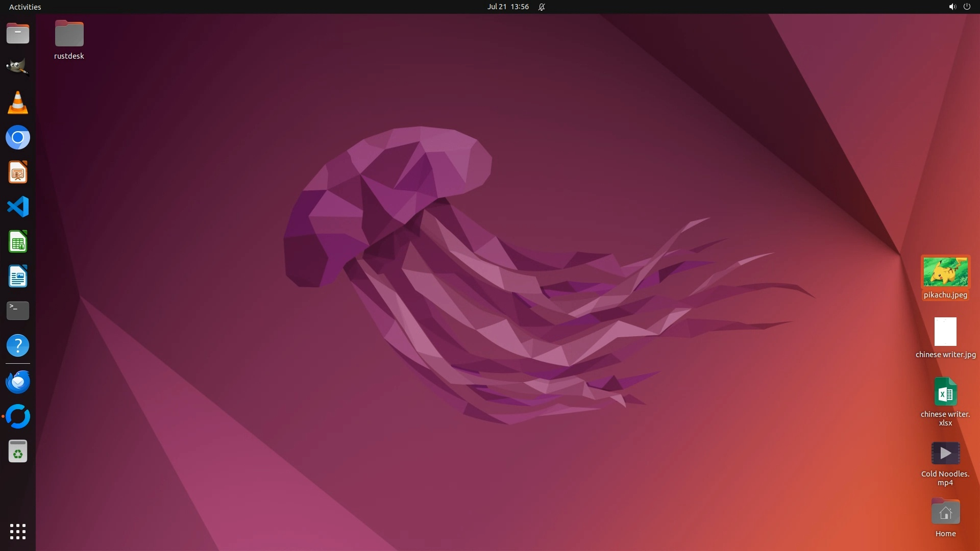Open VLC media player
Screen dimensions: 980x551
pyautogui.click(x=17, y=103)
